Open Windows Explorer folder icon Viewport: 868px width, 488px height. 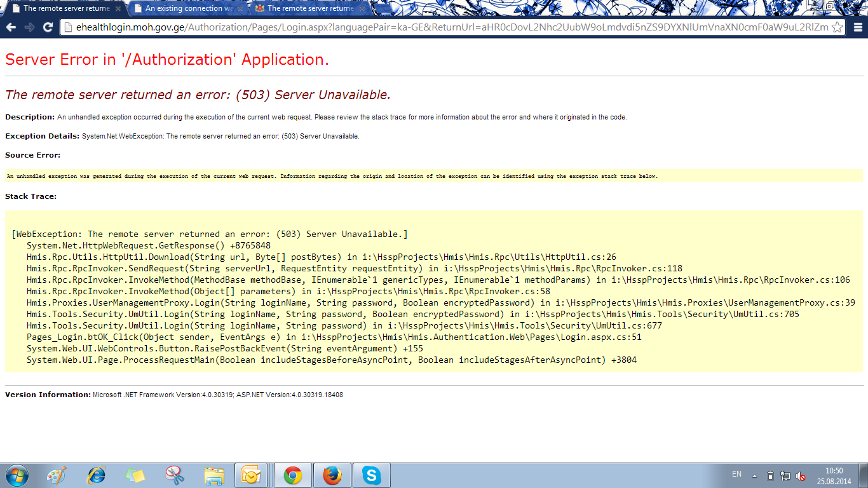point(214,475)
